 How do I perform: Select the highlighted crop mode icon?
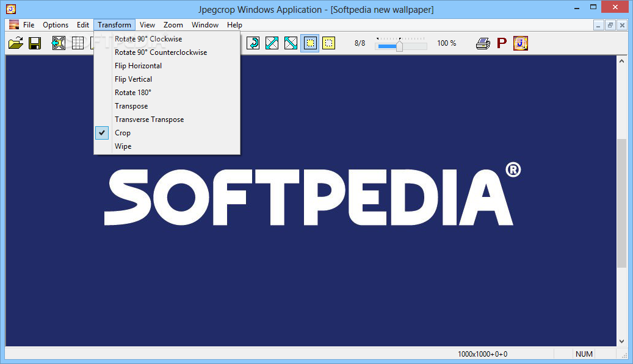[x=309, y=43]
